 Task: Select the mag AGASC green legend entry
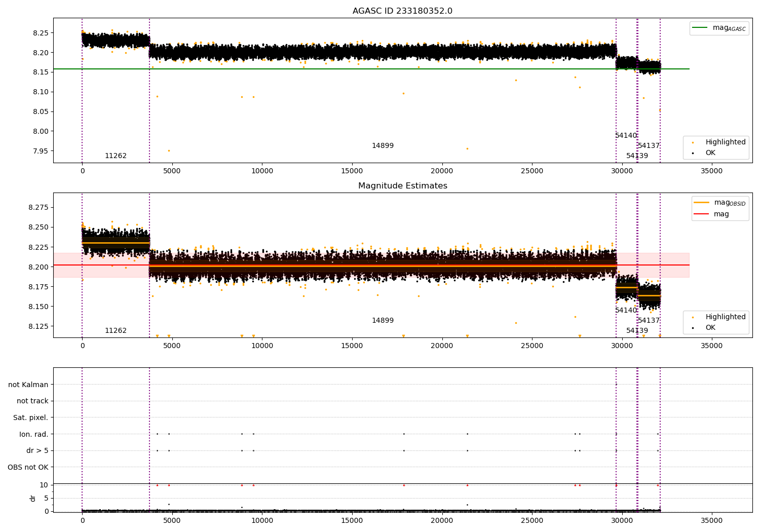tap(719, 28)
